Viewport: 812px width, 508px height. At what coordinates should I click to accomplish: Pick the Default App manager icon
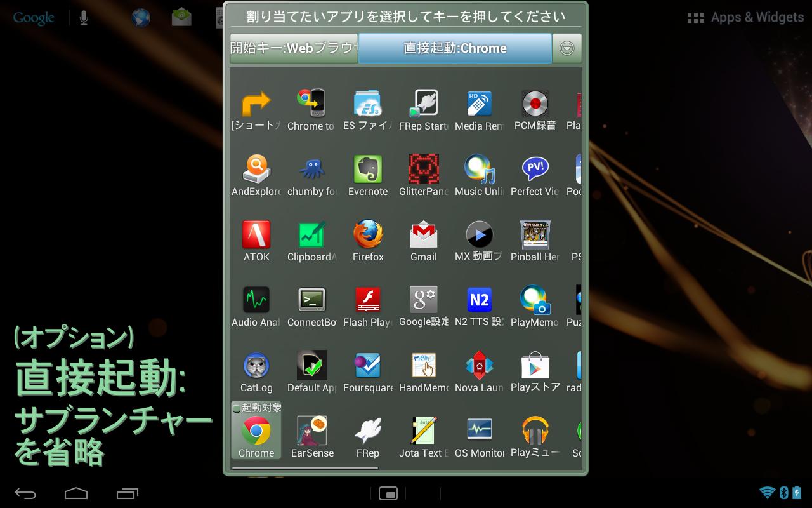(x=312, y=365)
